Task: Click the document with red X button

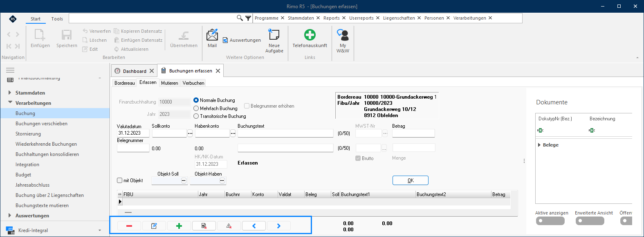Action: click(204, 226)
